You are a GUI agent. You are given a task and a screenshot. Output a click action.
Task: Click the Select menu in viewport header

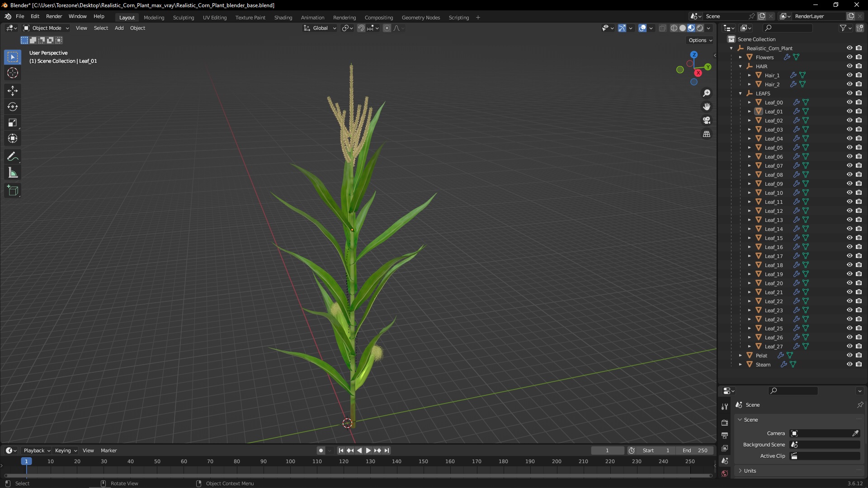pyautogui.click(x=101, y=28)
